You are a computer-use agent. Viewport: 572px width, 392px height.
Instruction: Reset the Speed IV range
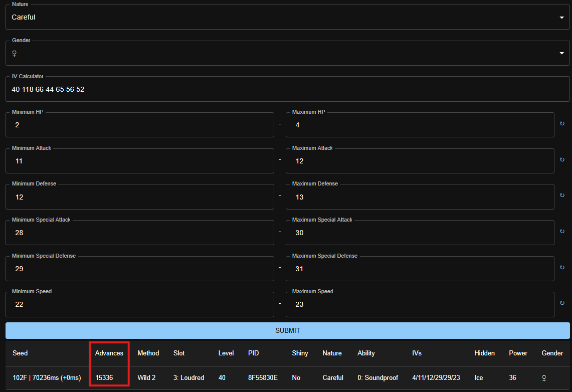[x=562, y=303]
